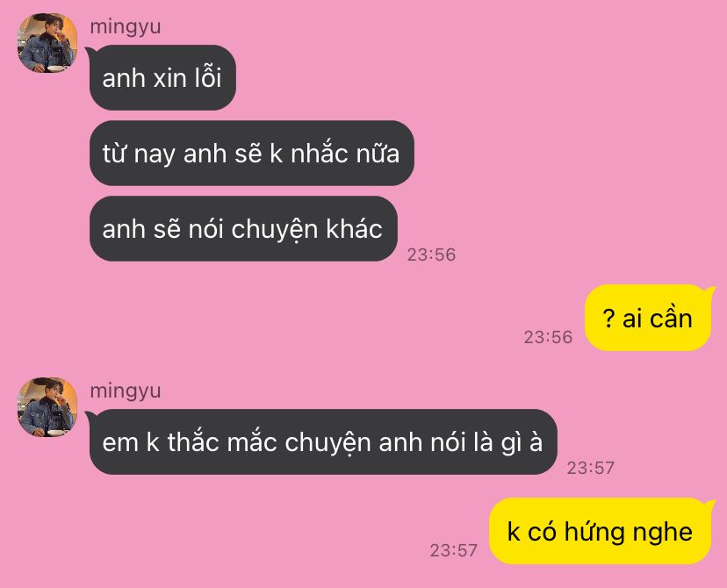This screenshot has height=588, width=727.
Task: Click the 23:56 timestamp beside '? ai cần'
Action: point(548,337)
